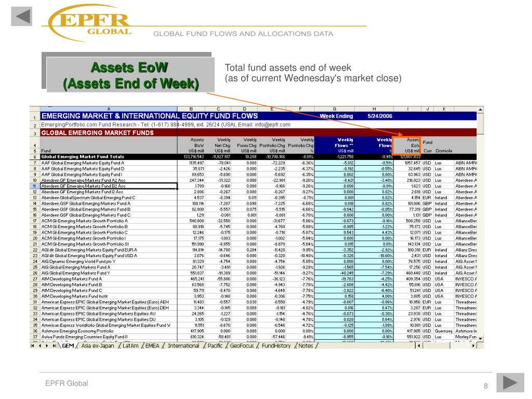Click the Assets EoW column heading

(x=407, y=145)
